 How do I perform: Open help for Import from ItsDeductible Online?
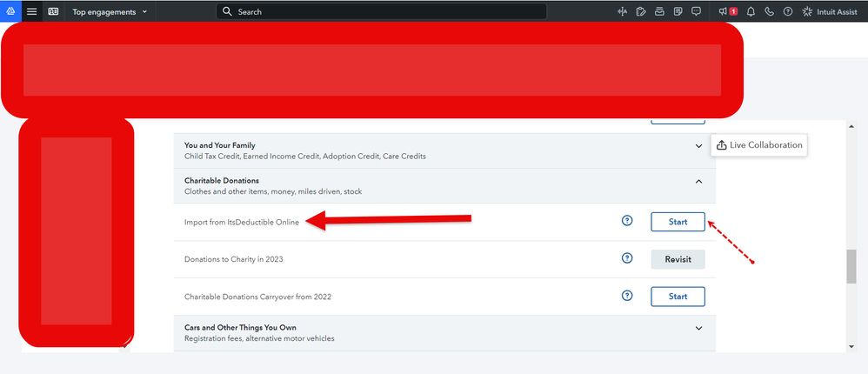pyautogui.click(x=627, y=221)
